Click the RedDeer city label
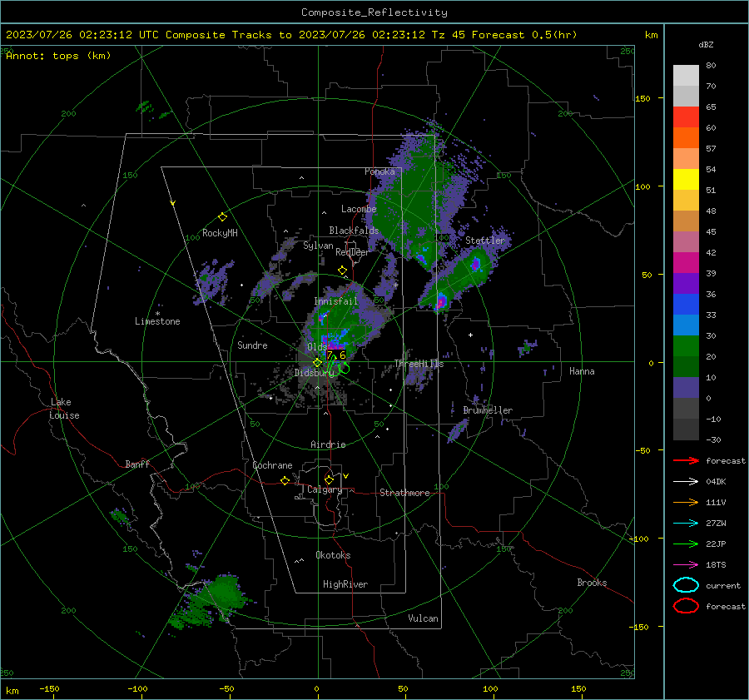 click(x=353, y=252)
